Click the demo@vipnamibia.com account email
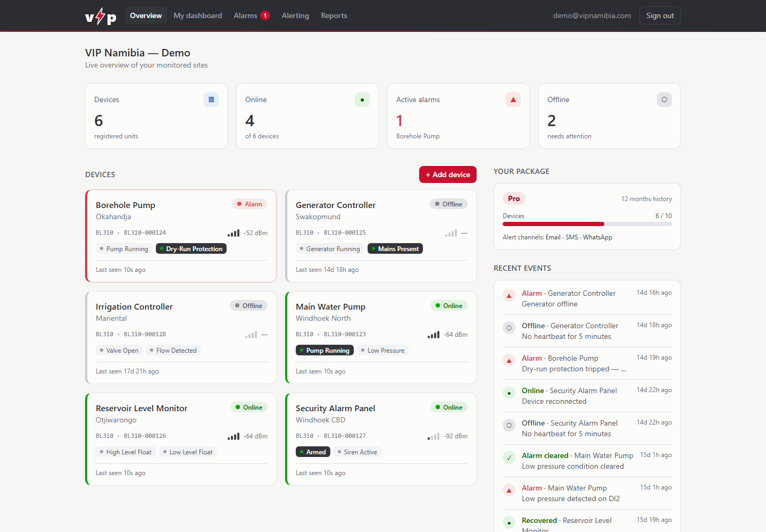766x532 pixels. click(592, 15)
